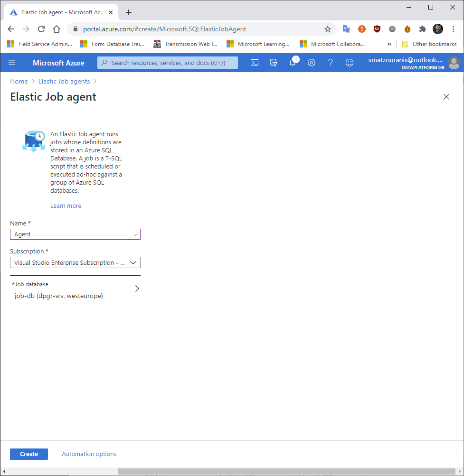Screen dimensions: 464x476
Task: Click the scrollbar right arrow
Action: [x=460, y=471]
